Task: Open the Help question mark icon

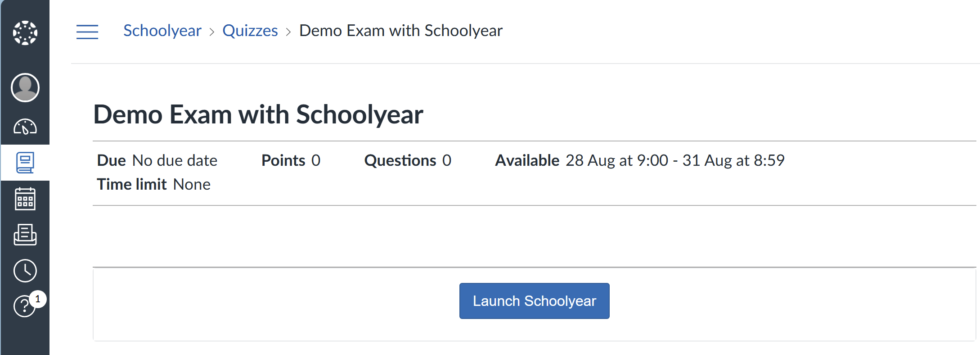Action: (x=24, y=307)
